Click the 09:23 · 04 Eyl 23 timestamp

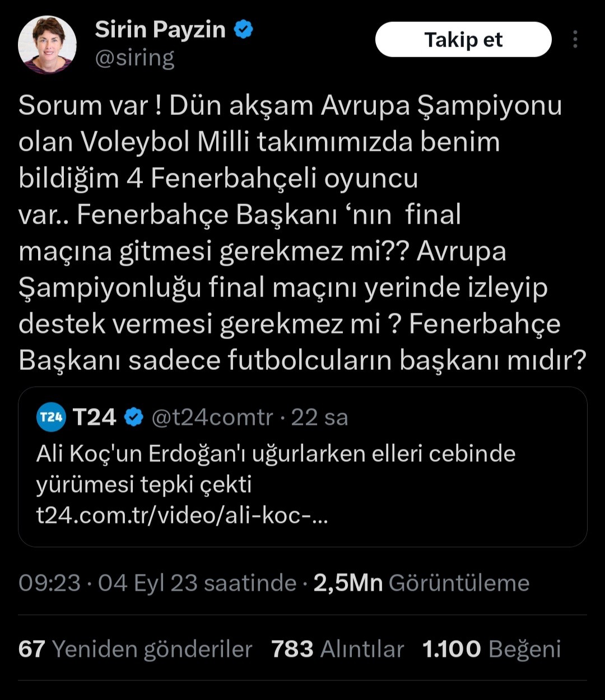click(157, 583)
